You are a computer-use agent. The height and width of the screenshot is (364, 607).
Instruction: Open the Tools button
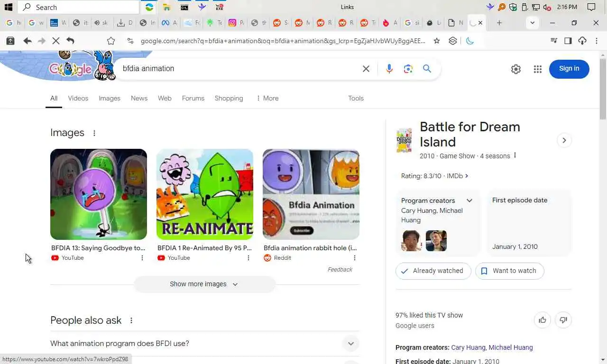click(x=356, y=99)
